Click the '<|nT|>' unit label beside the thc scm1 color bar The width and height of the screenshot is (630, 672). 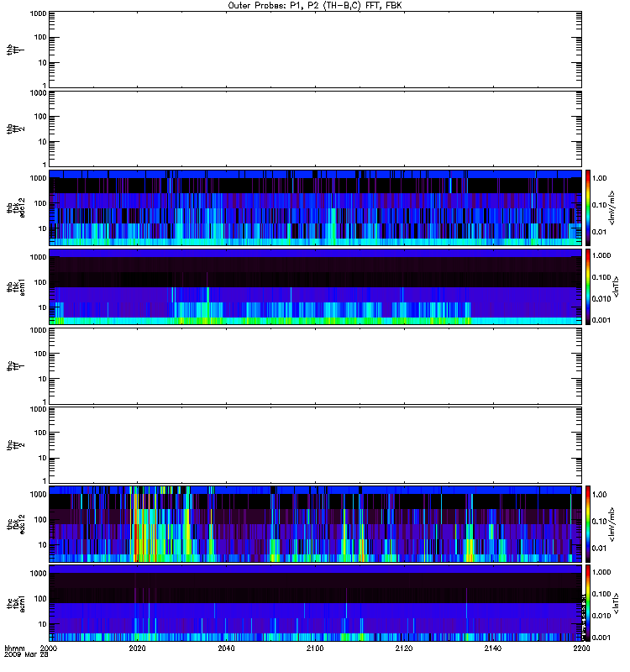617,603
